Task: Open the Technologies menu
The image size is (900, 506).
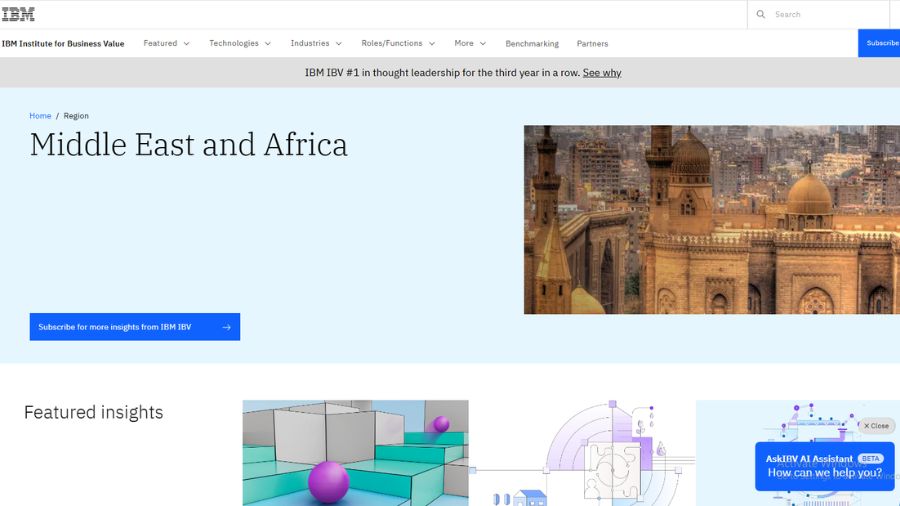Action: [240, 44]
